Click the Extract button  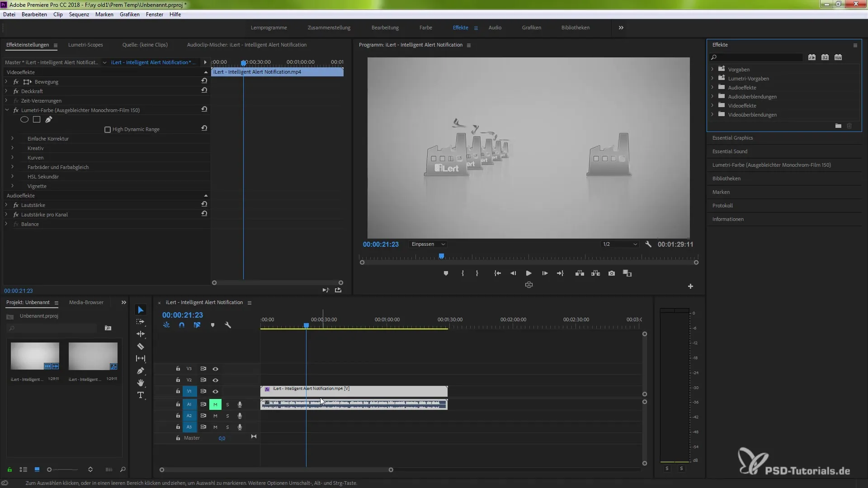point(595,273)
